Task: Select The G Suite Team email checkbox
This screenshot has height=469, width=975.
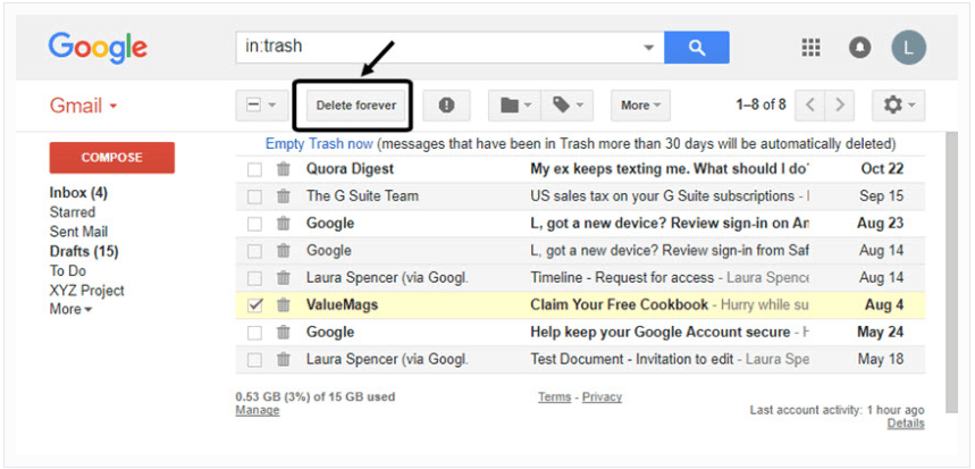Action: click(x=255, y=197)
